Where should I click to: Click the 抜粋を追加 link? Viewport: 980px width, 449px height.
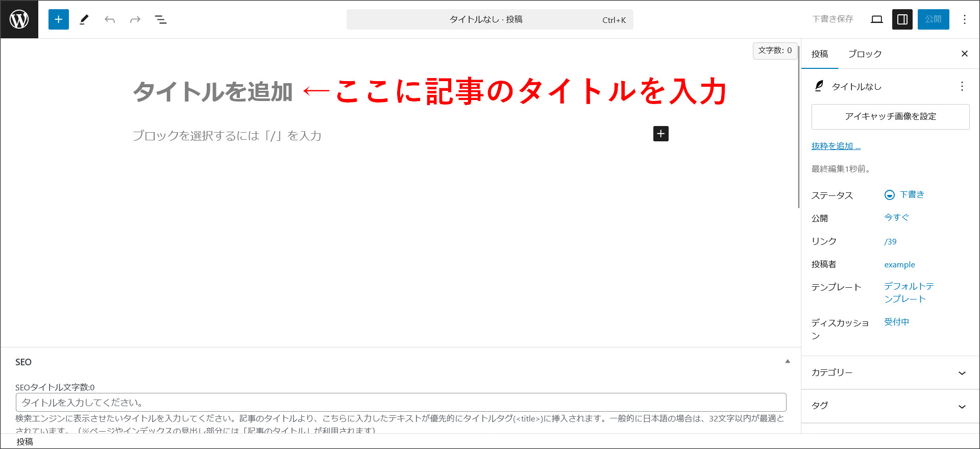tap(836, 146)
